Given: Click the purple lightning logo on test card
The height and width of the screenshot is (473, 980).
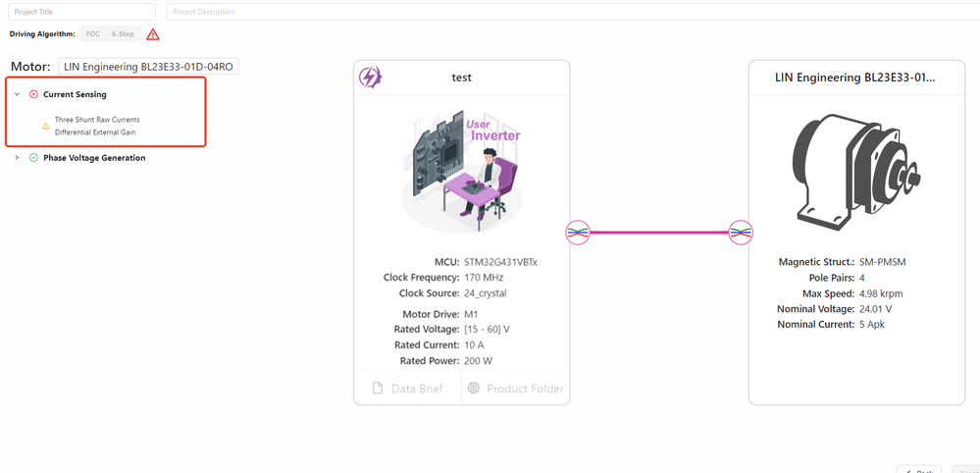Looking at the screenshot, I should pos(370,77).
